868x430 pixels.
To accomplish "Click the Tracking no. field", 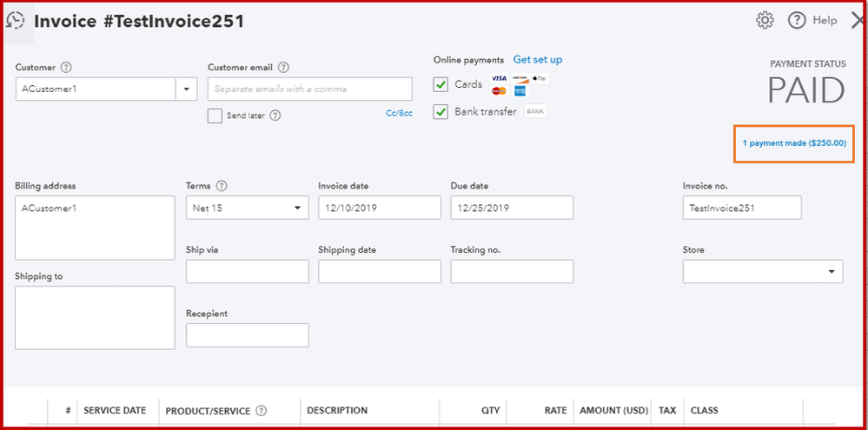I will point(512,271).
